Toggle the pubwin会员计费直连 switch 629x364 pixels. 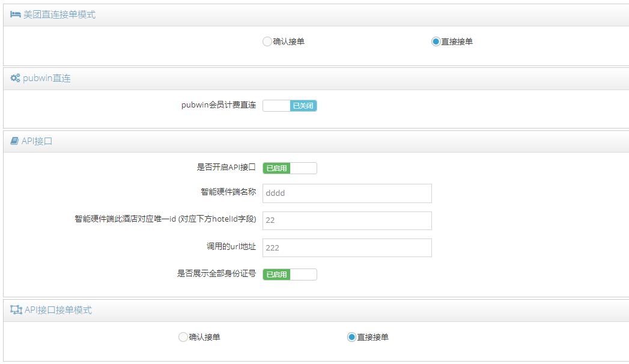coord(290,106)
